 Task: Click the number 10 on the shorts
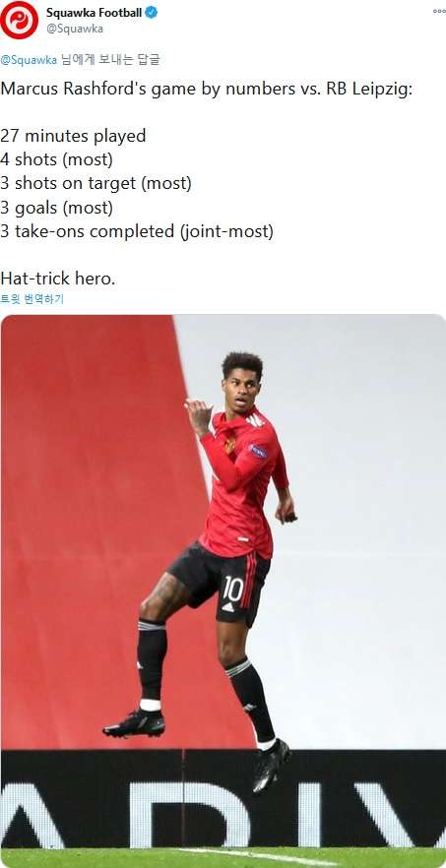[232, 589]
